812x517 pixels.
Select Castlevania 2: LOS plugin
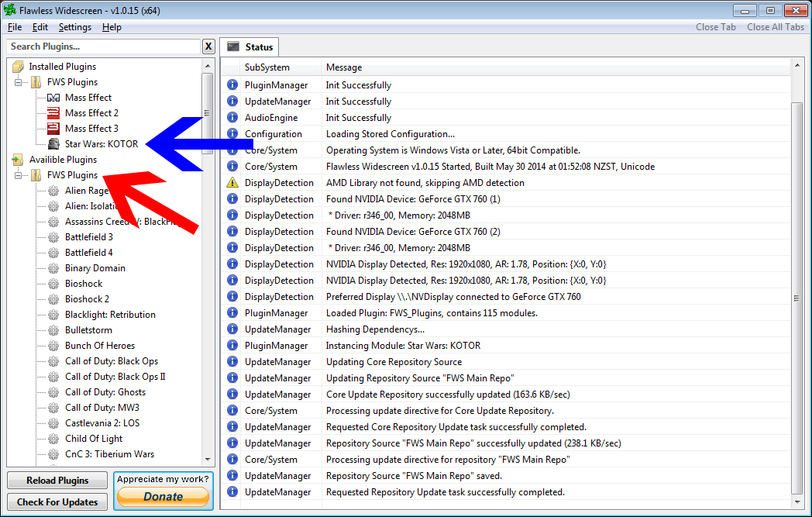coord(102,423)
